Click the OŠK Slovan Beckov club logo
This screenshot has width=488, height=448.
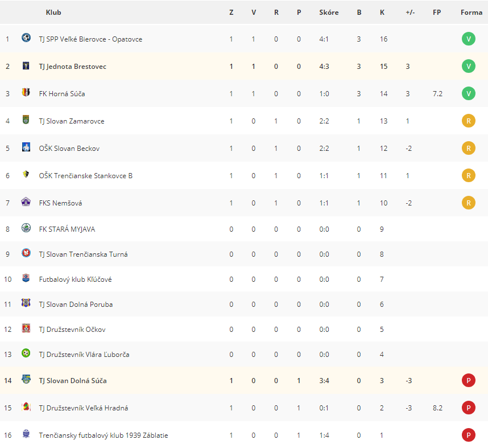[26, 147]
